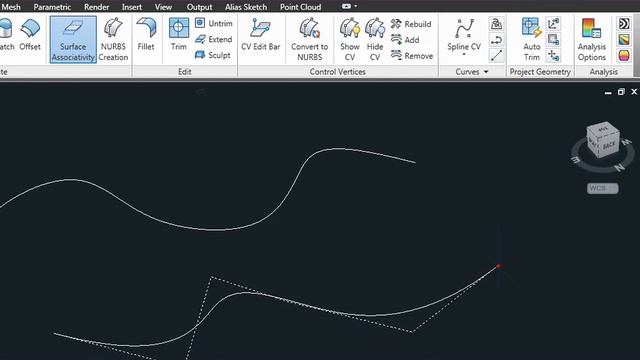Toggle Surface Associativity on or off
The width and height of the screenshot is (640, 360).
[73, 40]
